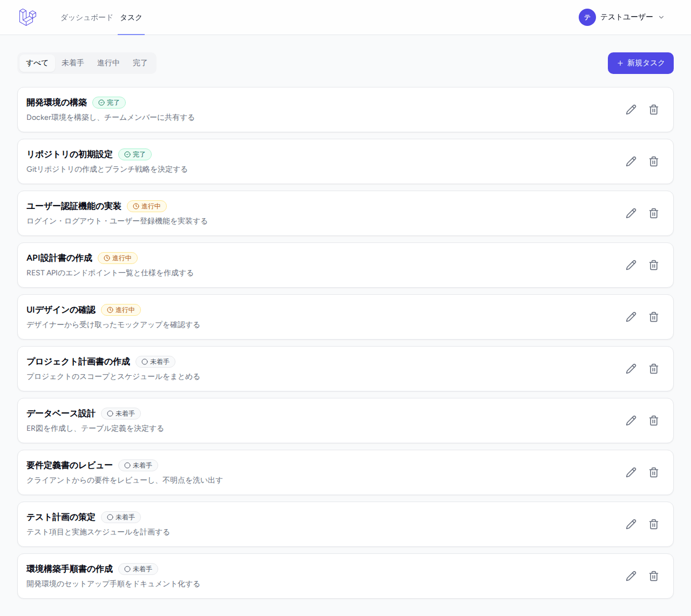Select the すべて filter tab
This screenshot has height=616, width=691.
[x=37, y=63]
